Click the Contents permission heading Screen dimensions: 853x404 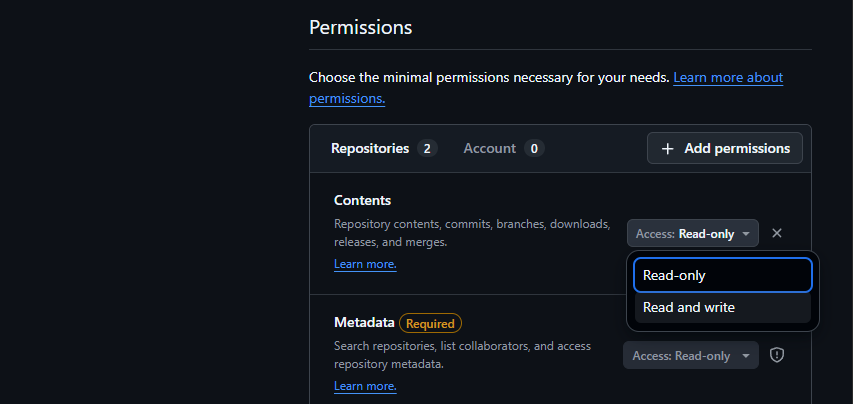[x=362, y=200]
